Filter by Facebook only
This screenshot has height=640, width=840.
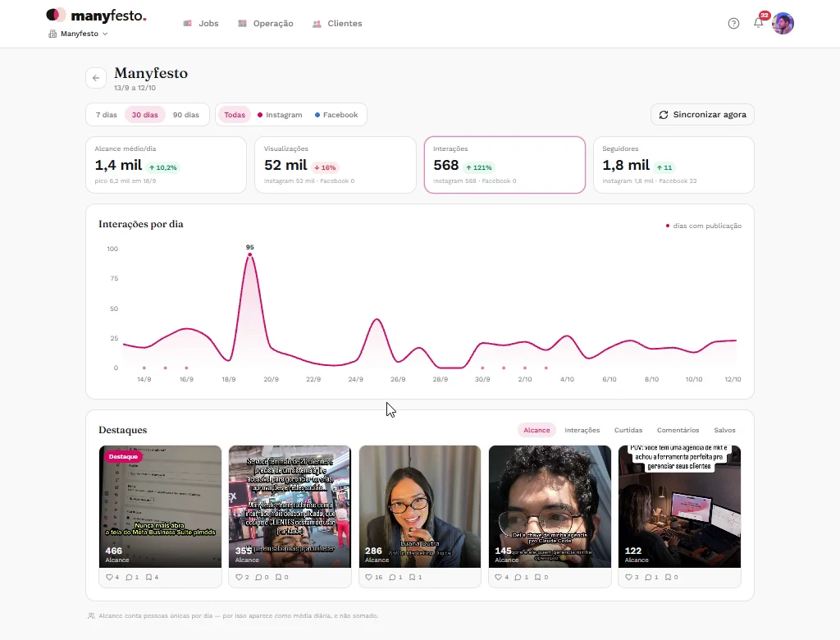point(336,115)
